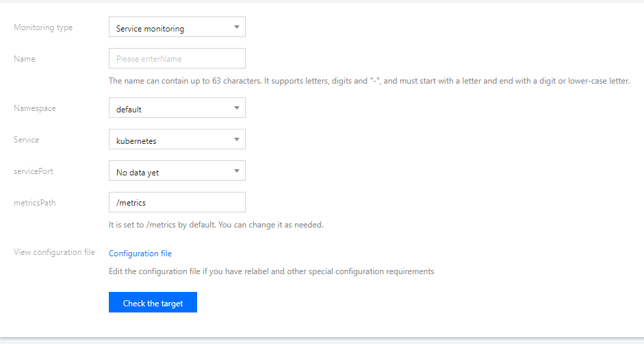644x344 pixels.
Task: Click the servicePort dropdown caret
Action: pyautogui.click(x=236, y=171)
